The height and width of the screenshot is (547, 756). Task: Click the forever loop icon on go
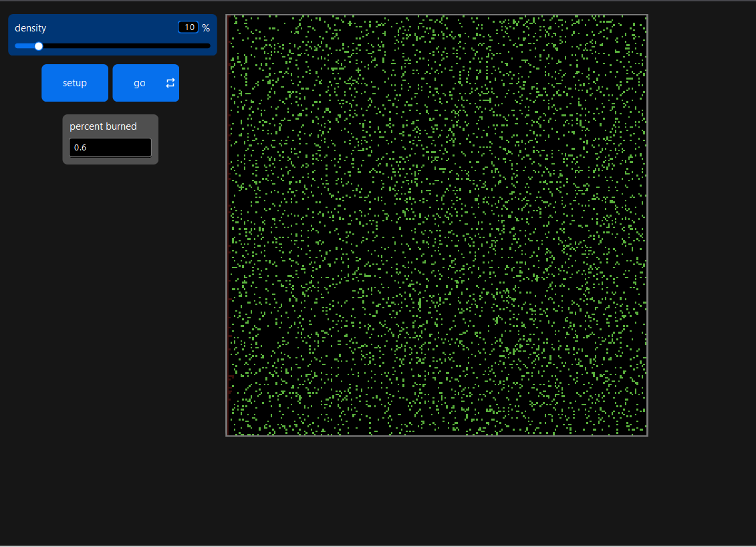pyautogui.click(x=170, y=83)
